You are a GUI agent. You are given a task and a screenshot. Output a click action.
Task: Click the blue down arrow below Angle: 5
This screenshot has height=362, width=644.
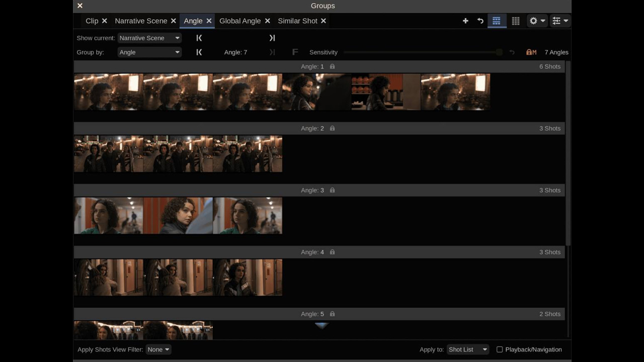321,326
